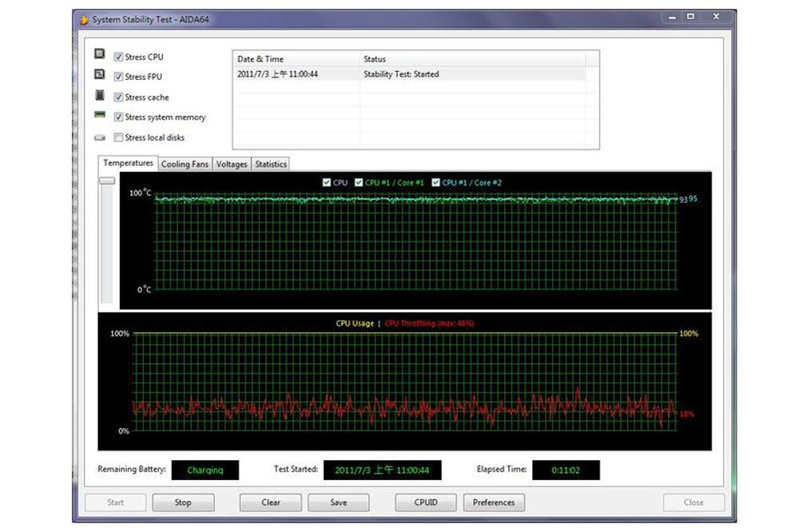The width and height of the screenshot is (799, 532).
Task: Click the FPU chip icon beside Stress FPU
Action: click(x=100, y=74)
